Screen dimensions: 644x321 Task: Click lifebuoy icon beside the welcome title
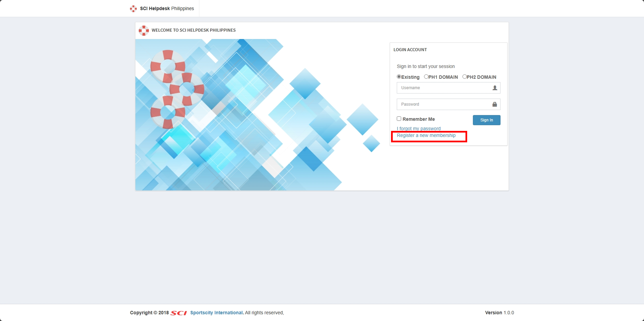tap(144, 31)
